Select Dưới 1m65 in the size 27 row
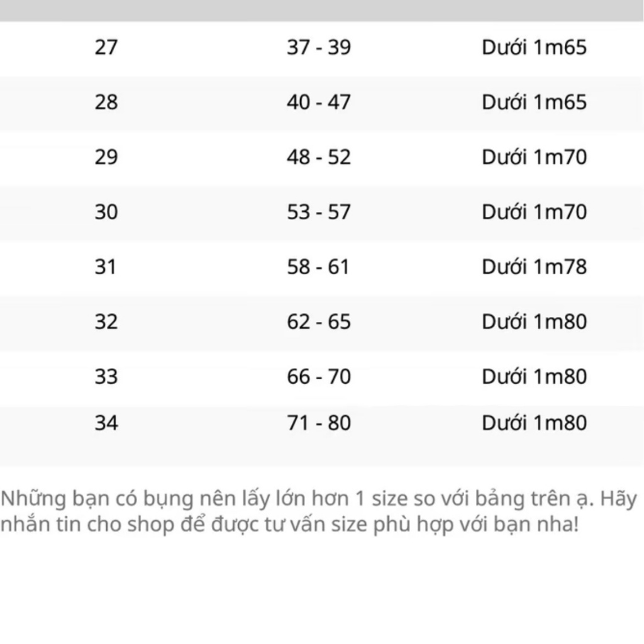Viewport: 644px width, 644px height. (x=534, y=47)
